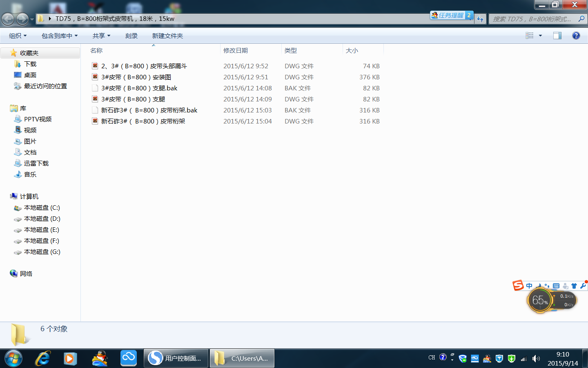The image size is (588, 368).
Task: Open Explorer help with the question mark
Action: tap(576, 36)
